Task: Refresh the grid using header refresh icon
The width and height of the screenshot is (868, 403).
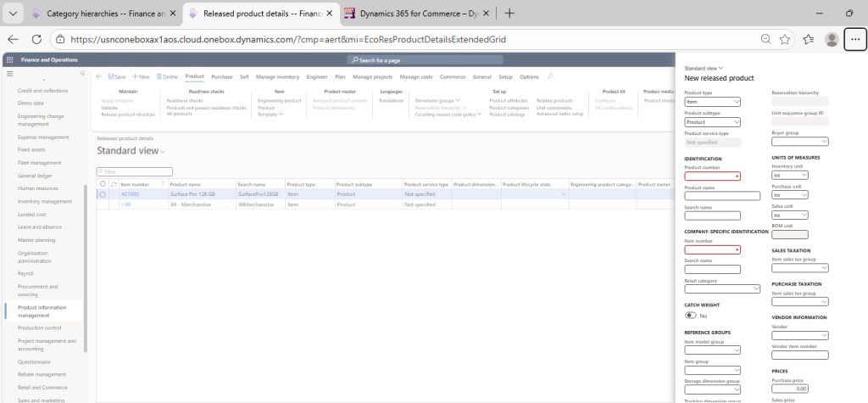Action: tap(114, 184)
